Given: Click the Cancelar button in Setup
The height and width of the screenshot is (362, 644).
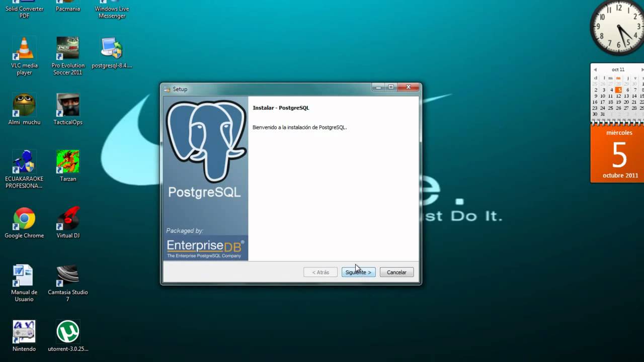Looking at the screenshot, I should click(x=396, y=272).
